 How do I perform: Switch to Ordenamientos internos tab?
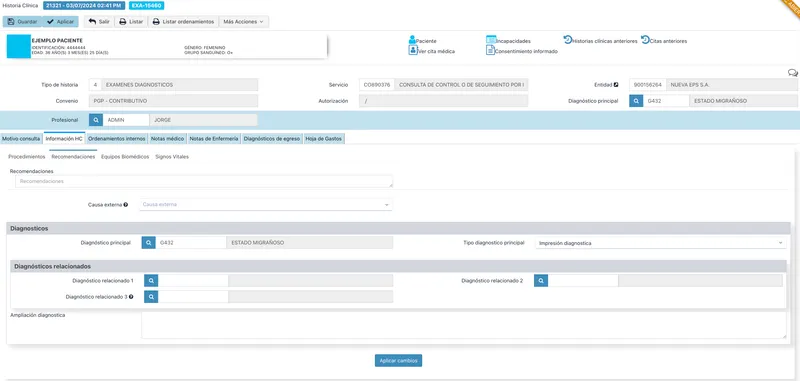(117, 138)
